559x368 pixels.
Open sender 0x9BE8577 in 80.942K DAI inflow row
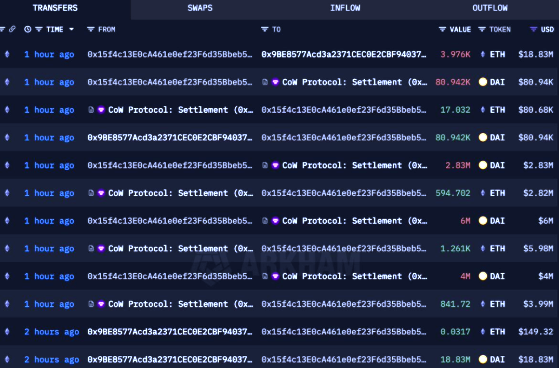coord(170,137)
